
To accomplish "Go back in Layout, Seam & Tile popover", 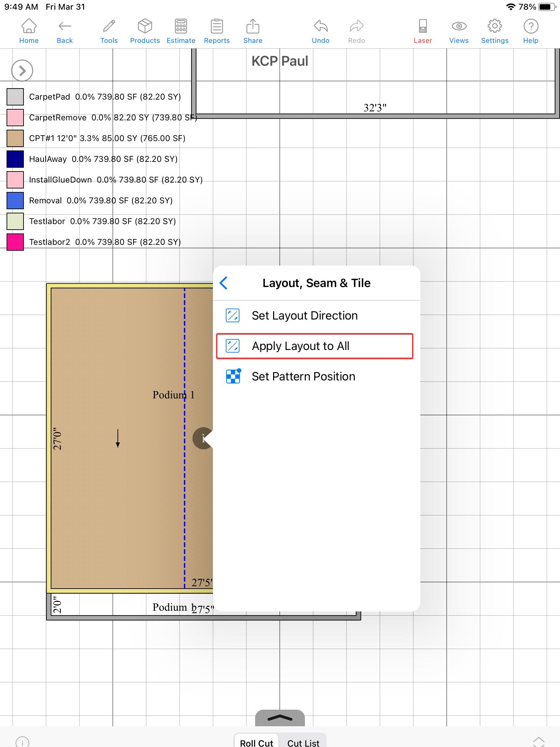I will tap(224, 283).
